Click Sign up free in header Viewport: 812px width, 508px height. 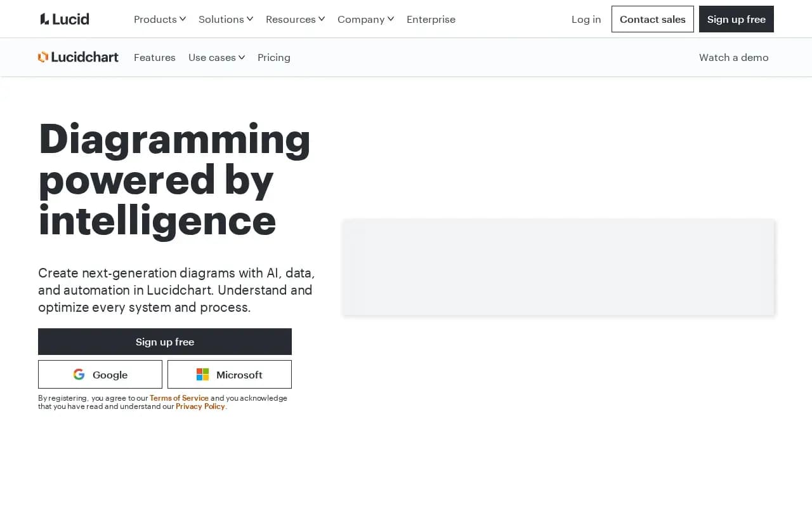point(737,19)
